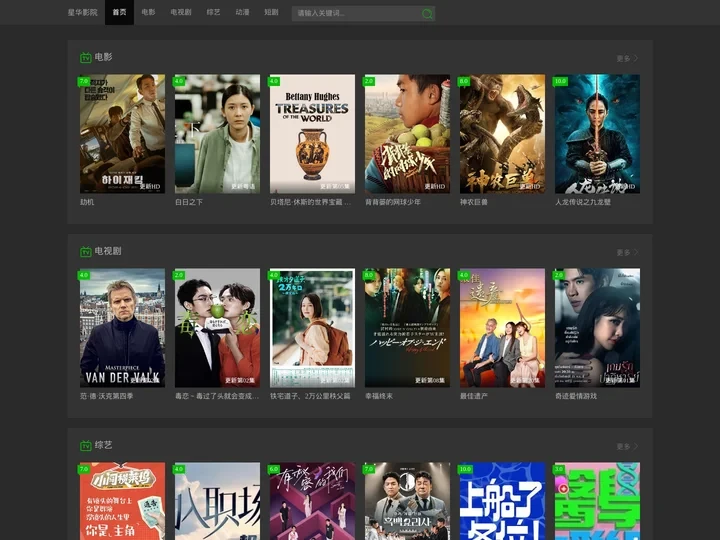This screenshot has width=720, height=540.
Task: Open the 短剧 nav tab
Action: [271, 12]
